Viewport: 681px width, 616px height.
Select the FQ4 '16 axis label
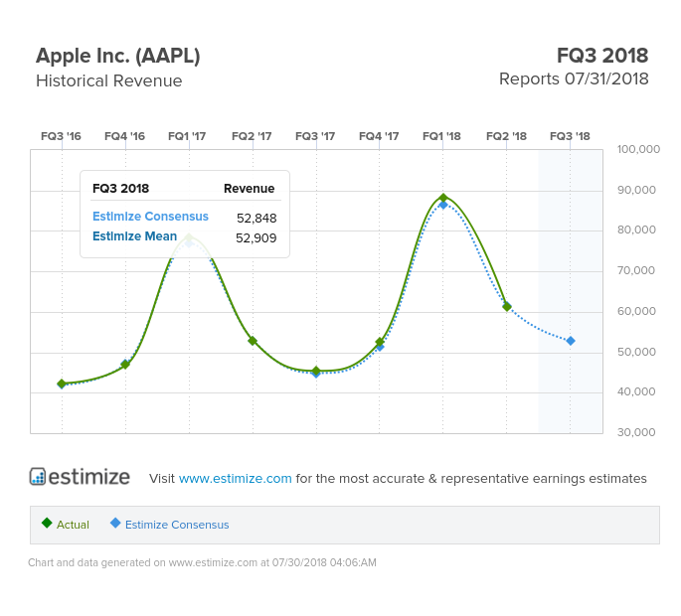(x=124, y=136)
